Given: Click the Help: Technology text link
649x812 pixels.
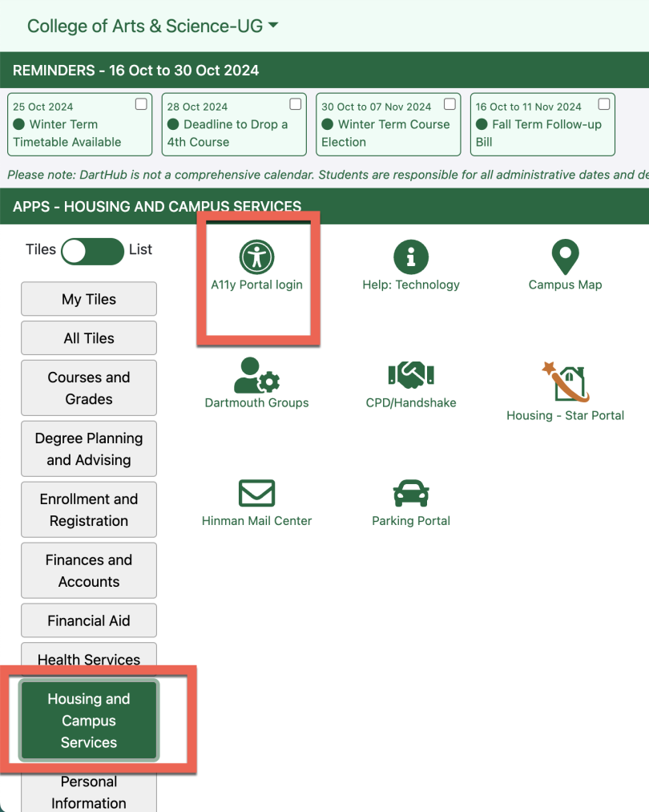Looking at the screenshot, I should [x=411, y=285].
